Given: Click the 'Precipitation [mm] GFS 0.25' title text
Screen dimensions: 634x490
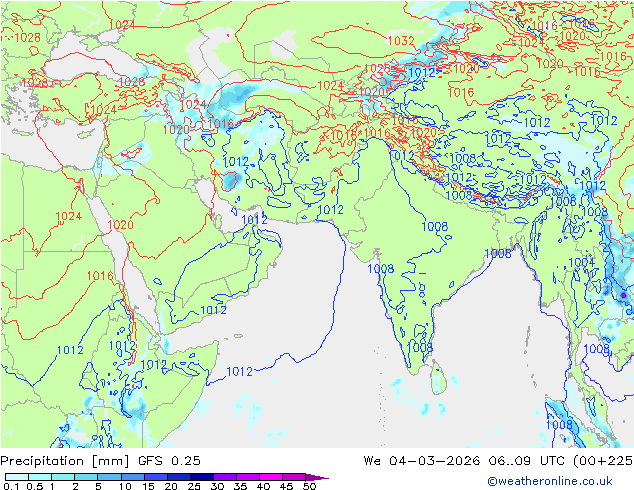Looking at the screenshot, I should [100, 461].
